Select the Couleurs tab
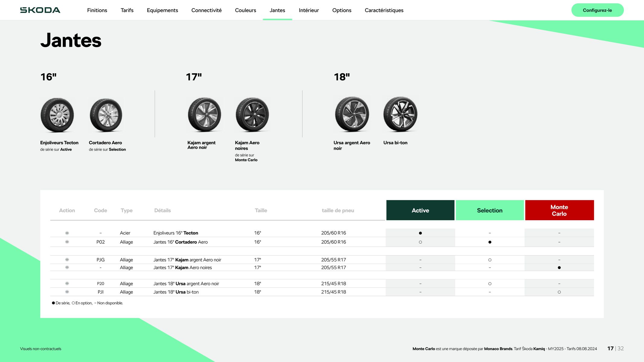Image resolution: width=644 pixels, height=362 pixels. click(x=245, y=10)
